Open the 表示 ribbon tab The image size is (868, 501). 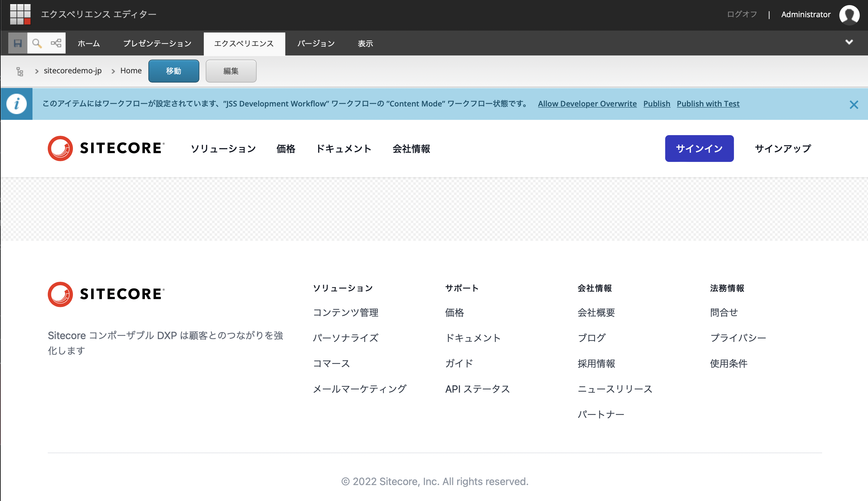tap(366, 43)
